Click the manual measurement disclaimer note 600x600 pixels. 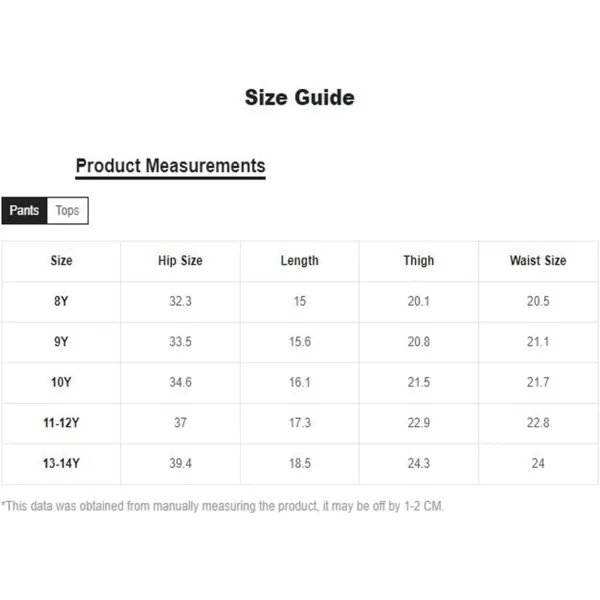point(222,506)
